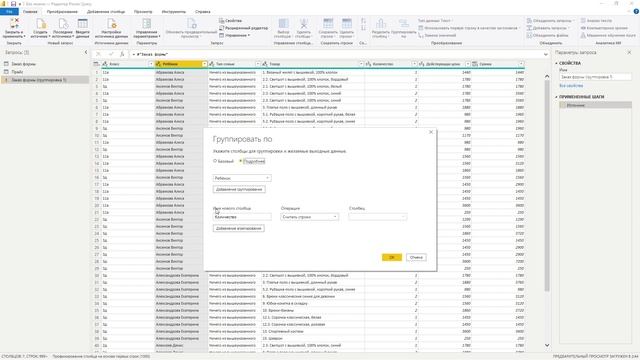Open filter dropdown for Ребенок column header
The width and height of the screenshot is (640, 360).
point(204,64)
